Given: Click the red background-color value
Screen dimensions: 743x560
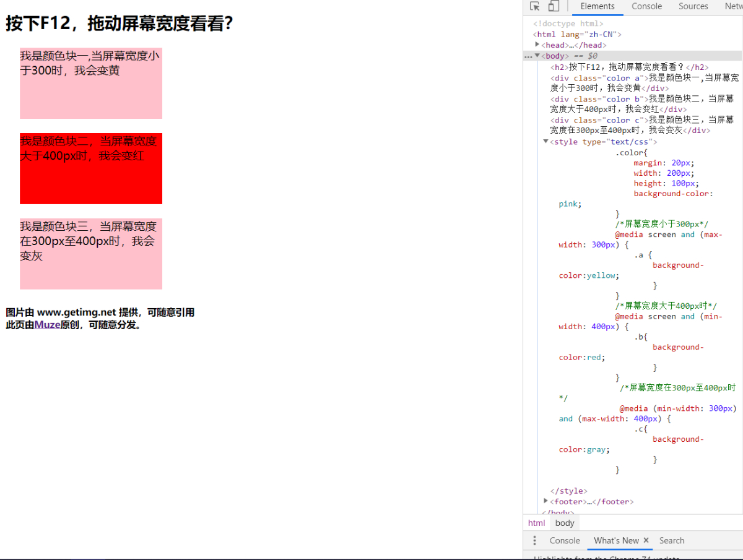Looking at the screenshot, I should click(593, 357).
